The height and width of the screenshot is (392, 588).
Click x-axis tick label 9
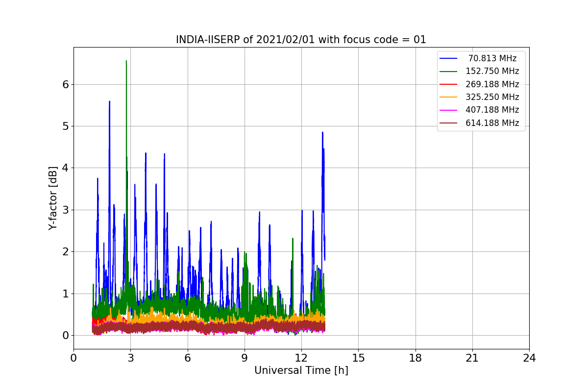point(245,358)
